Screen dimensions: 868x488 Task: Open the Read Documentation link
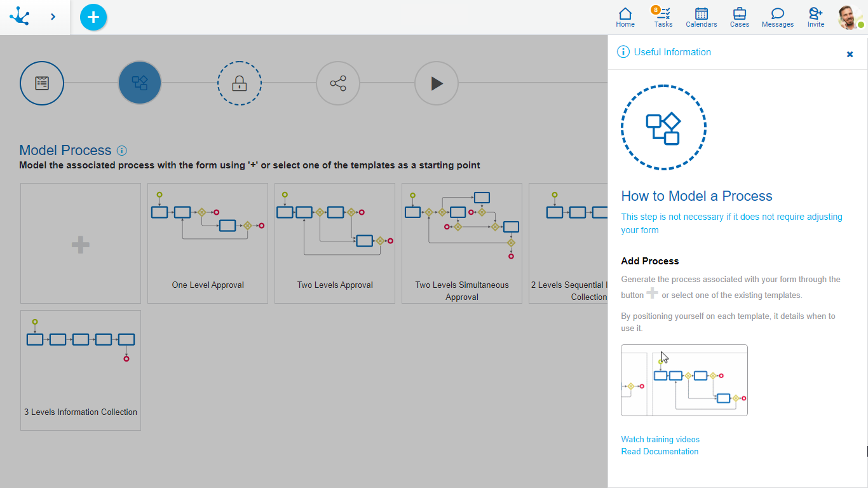pyautogui.click(x=660, y=451)
